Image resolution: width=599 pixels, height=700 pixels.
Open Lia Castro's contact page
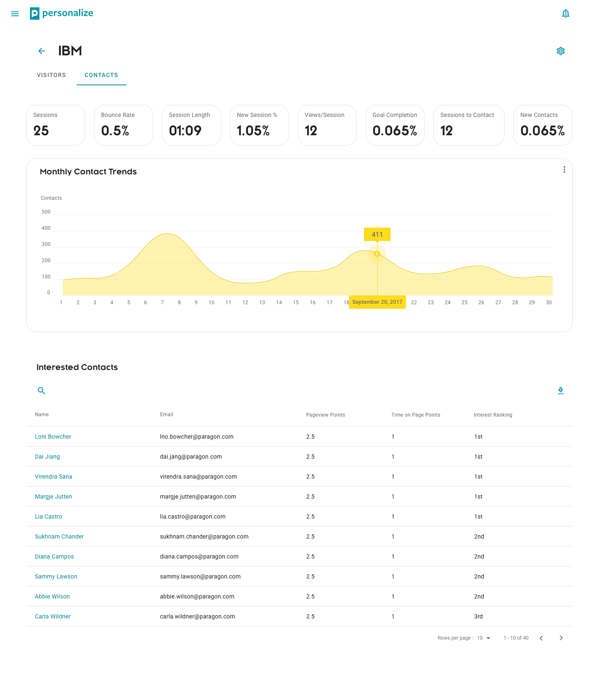pos(48,516)
